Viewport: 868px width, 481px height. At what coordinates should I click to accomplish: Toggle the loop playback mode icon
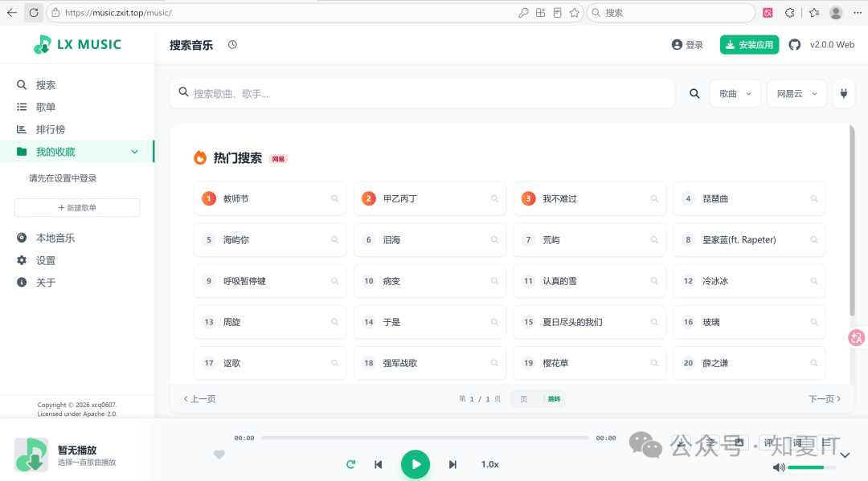click(350, 464)
